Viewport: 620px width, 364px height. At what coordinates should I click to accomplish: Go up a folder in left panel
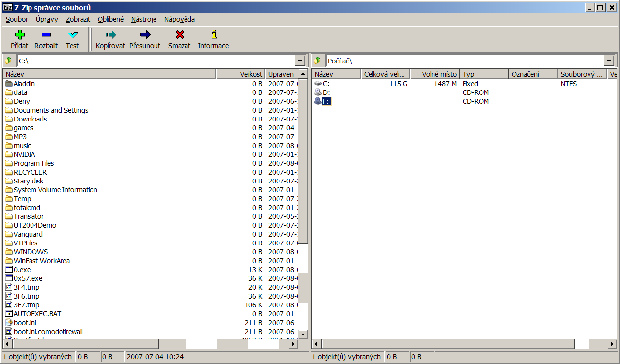point(8,61)
